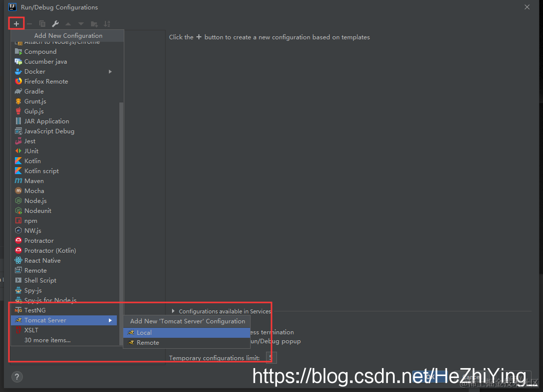Select Grunt.js in the list
The width and height of the screenshot is (543, 392).
click(x=64, y=101)
